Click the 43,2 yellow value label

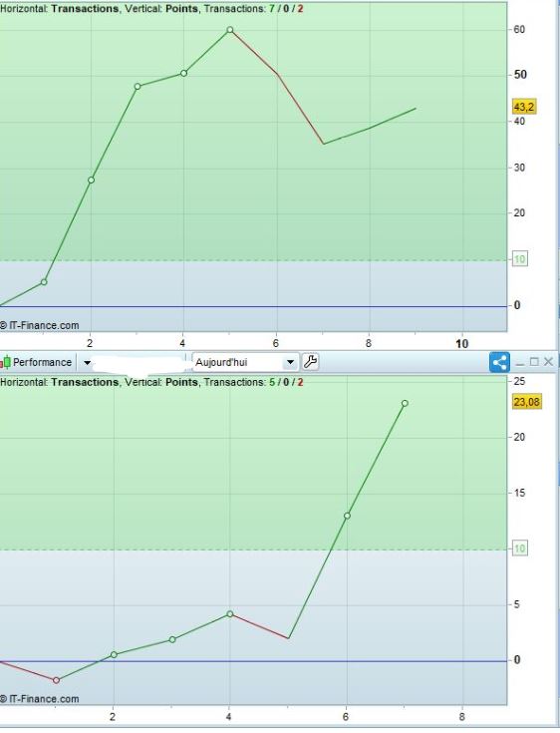[x=523, y=107]
